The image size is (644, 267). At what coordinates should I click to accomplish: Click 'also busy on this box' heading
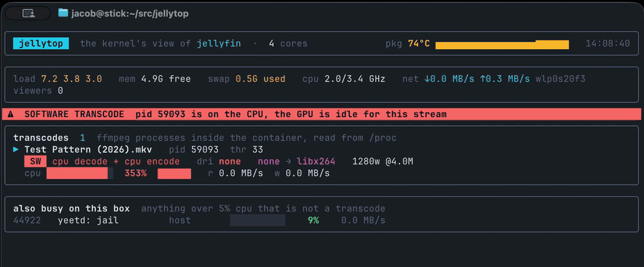point(71,208)
